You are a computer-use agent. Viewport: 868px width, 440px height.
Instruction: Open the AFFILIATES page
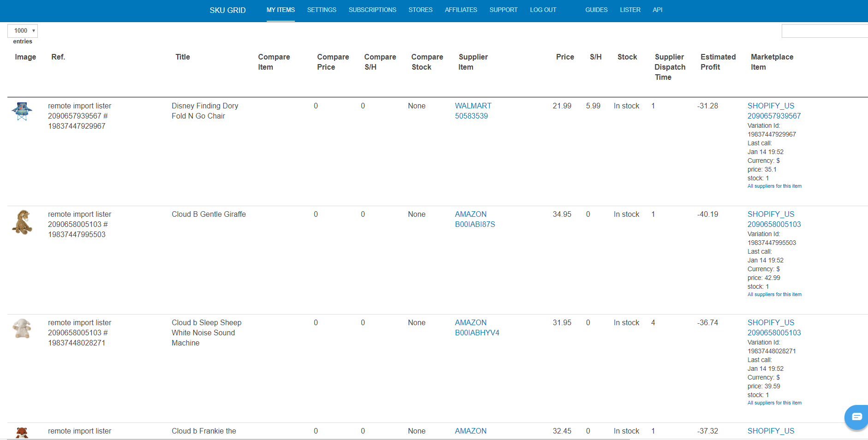[x=461, y=10]
